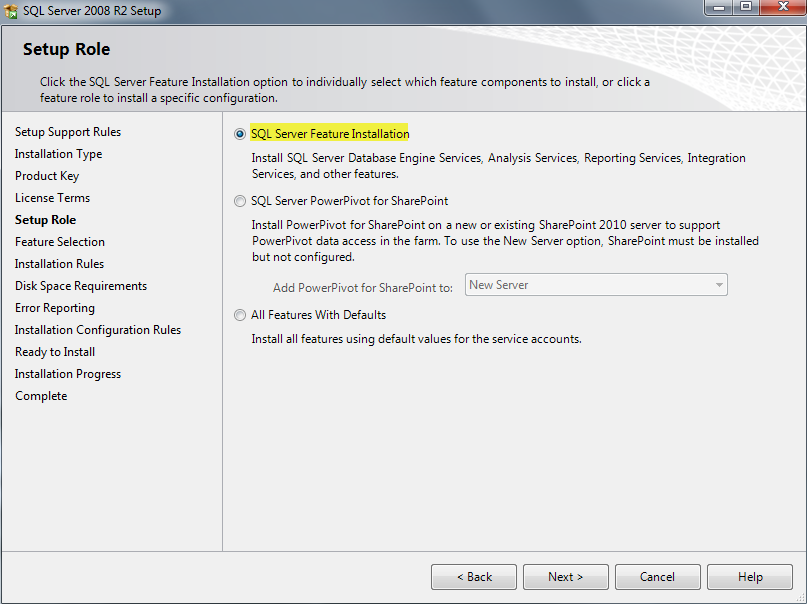Select Setup Support Rules in sidebar
The width and height of the screenshot is (807, 604).
[68, 132]
